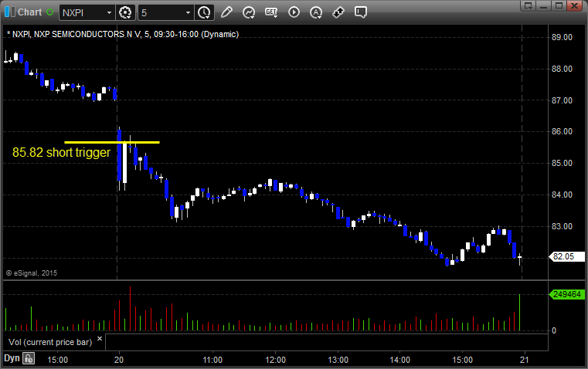Open the NXPI symbol dropdown

(x=109, y=12)
